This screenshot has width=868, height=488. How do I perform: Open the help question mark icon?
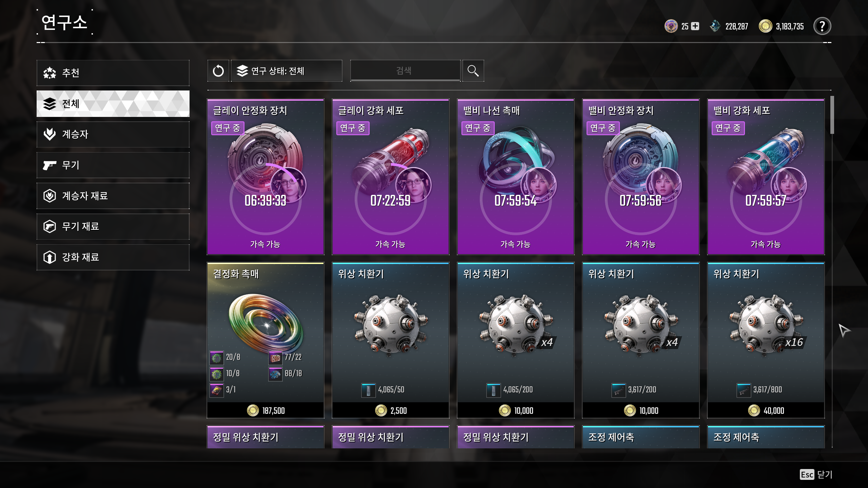coord(822,26)
